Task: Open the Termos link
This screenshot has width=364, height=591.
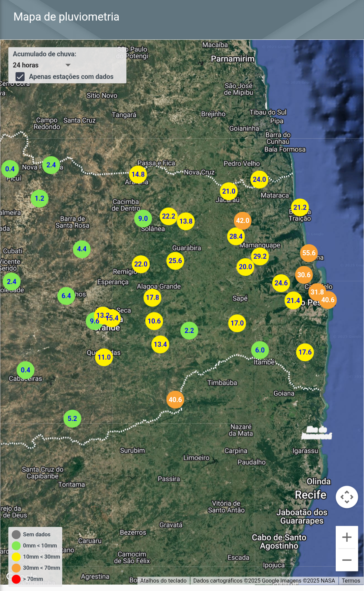Action: tap(351, 581)
